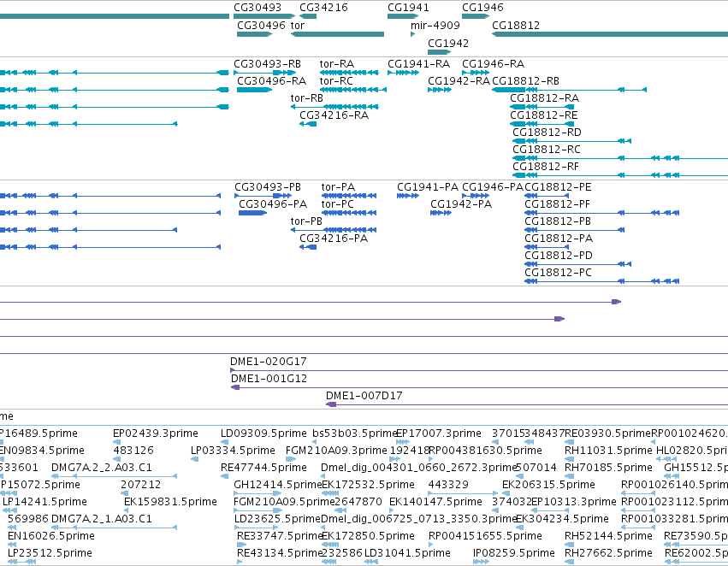Click transcript label tor-RA
Screen dimensions: 728x566
click(336, 64)
